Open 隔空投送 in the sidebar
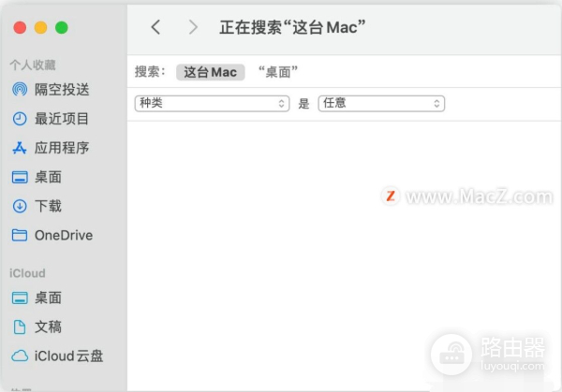Image resolution: width=562 pixels, height=392 pixels. tap(62, 89)
